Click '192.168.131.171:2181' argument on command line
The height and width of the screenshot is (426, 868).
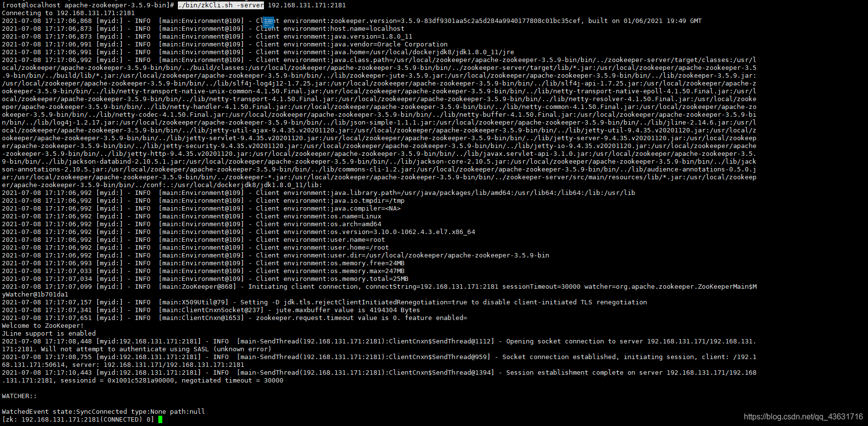[x=307, y=5]
